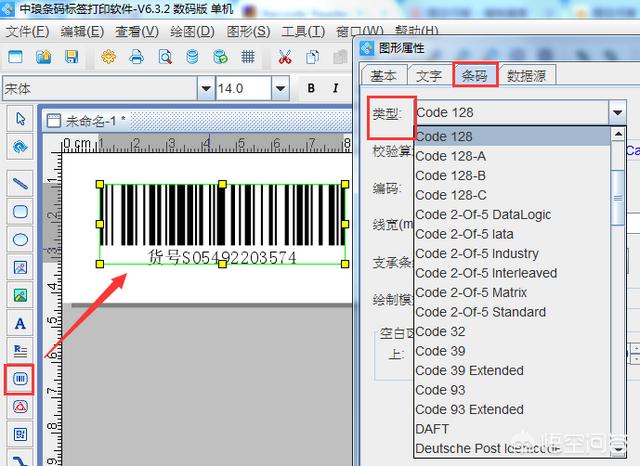Choose Code 39 Extended option
Image resolution: width=640 pixels, height=466 pixels.
click(x=512, y=371)
